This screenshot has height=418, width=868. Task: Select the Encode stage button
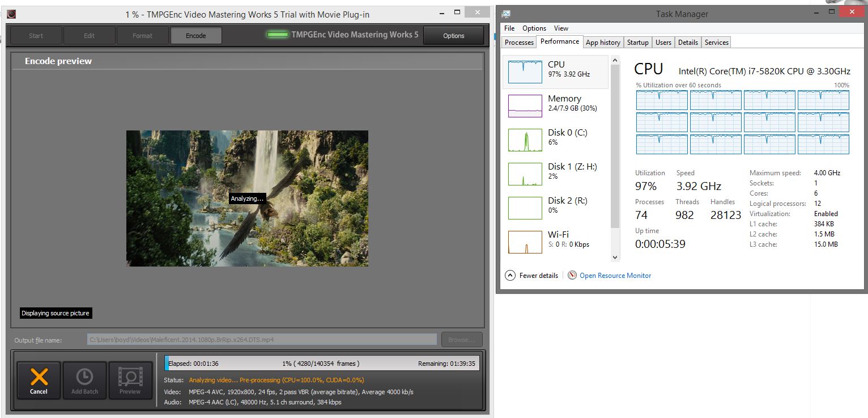[x=196, y=36]
